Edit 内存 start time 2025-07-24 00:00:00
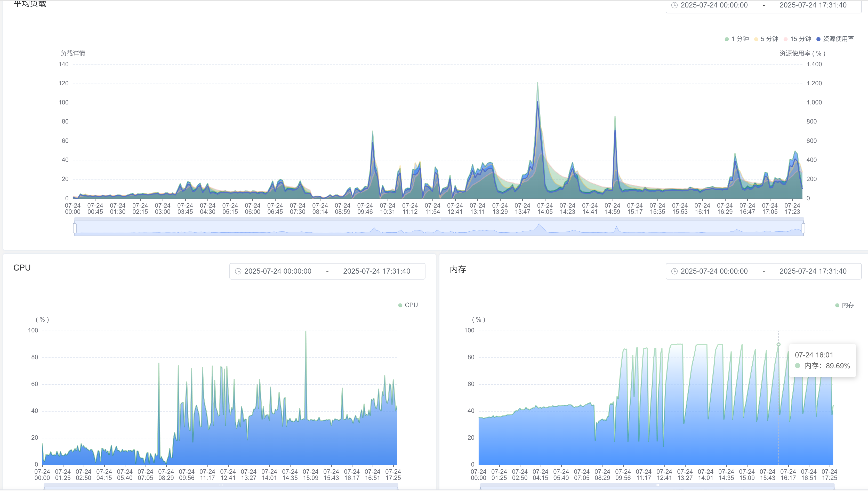868x491 pixels. click(714, 272)
